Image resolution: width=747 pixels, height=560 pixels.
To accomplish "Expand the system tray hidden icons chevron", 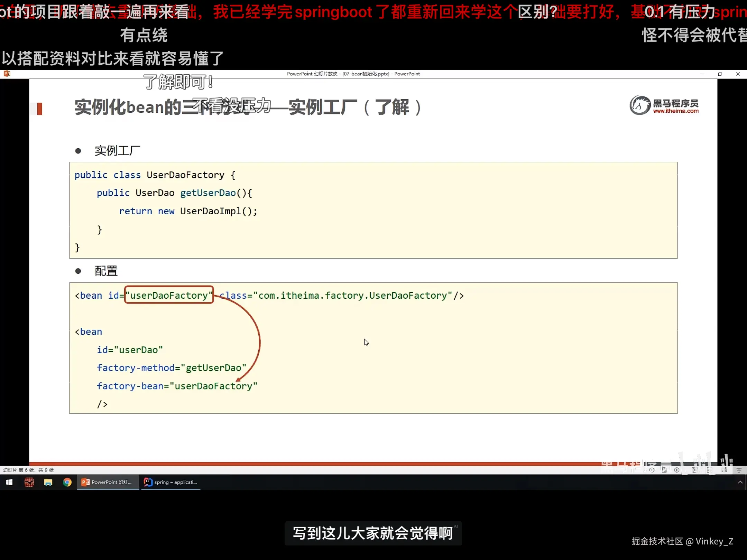I will [740, 482].
